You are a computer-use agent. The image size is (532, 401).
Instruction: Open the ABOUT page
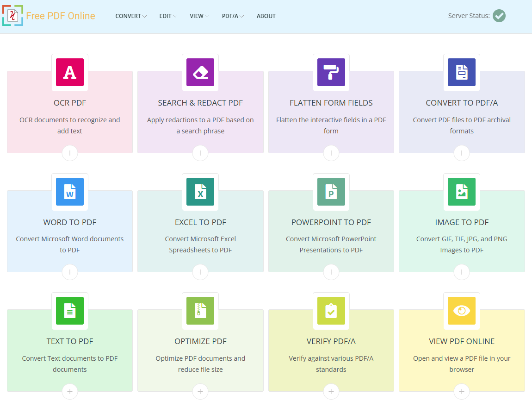(266, 16)
